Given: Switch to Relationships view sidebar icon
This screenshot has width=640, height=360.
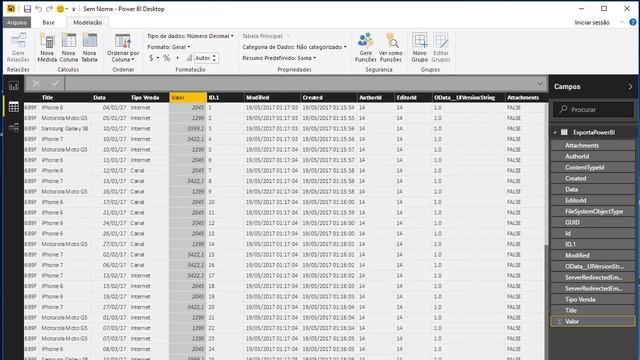Looking at the screenshot, I should pyautogui.click(x=13, y=127).
